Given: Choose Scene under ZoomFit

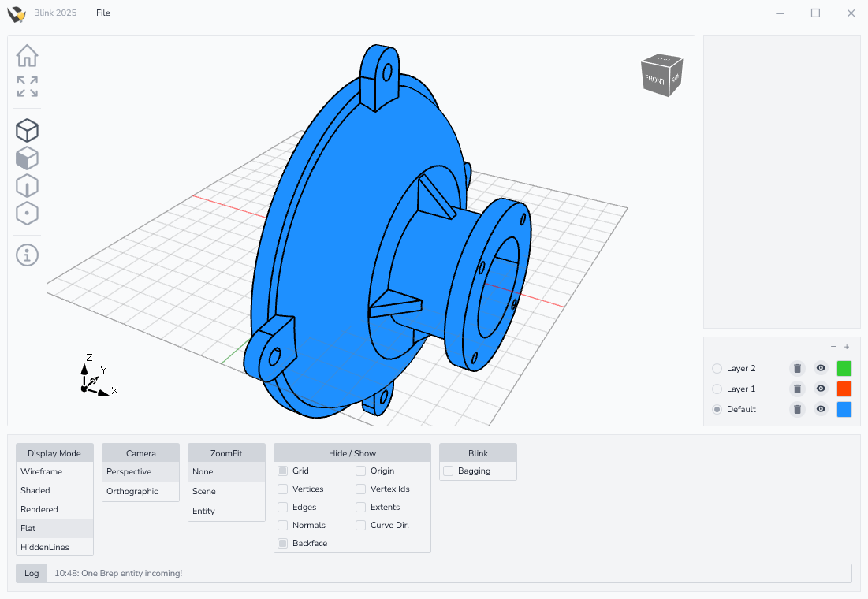Looking at the screenshot, I should 204,491.
